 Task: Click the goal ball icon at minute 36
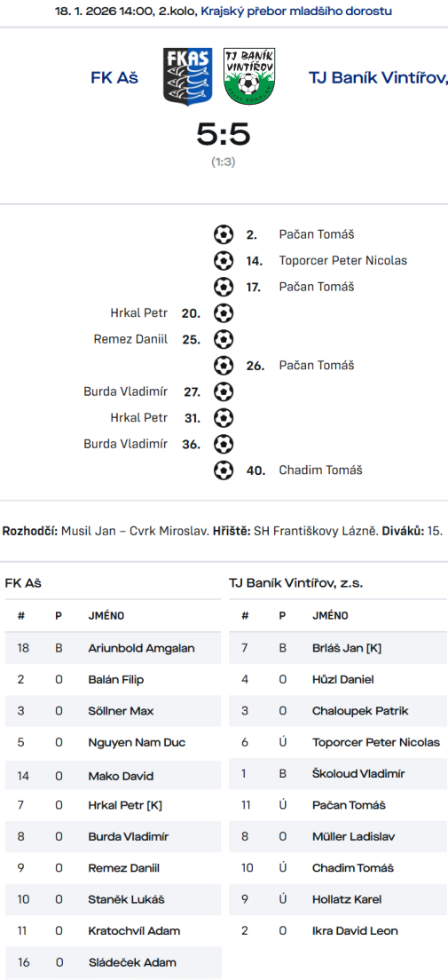pos(223,444)
